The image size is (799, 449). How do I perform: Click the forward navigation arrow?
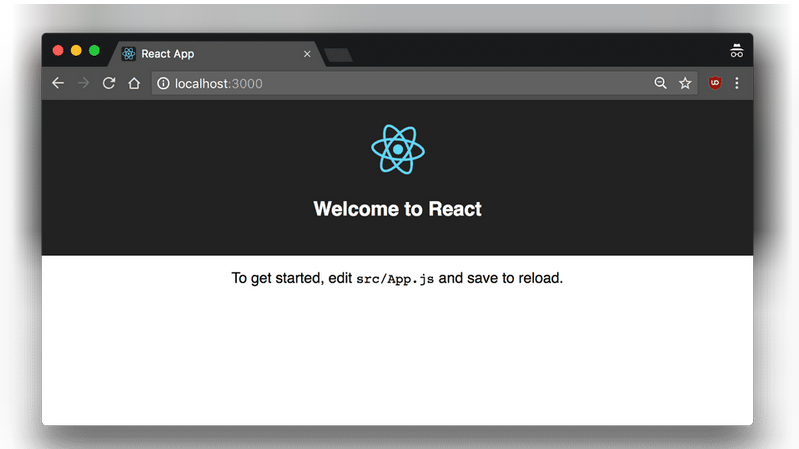click(83, 83)
